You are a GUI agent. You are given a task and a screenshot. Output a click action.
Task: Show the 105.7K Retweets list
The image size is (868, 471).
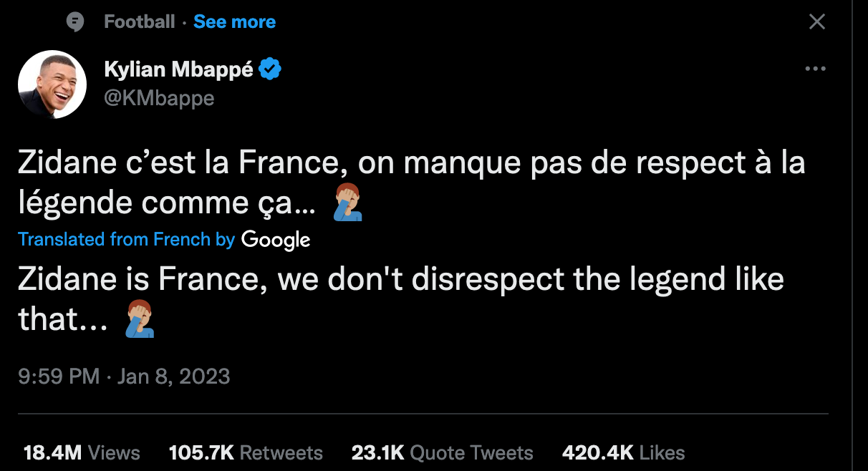[246, 453]
